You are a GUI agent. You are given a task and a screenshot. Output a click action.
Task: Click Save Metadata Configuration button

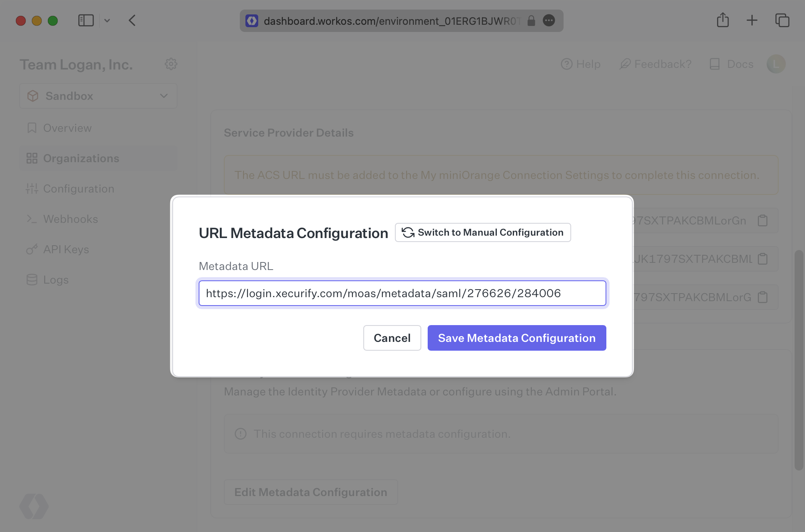coord(516,338)
